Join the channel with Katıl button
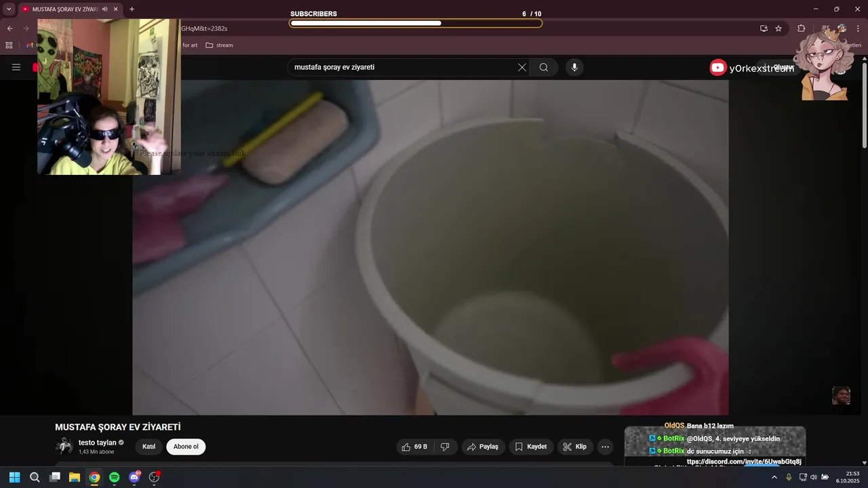The image size is (868, 488). (149, 447)
